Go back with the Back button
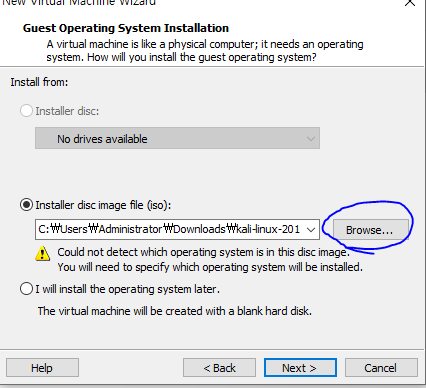 pyautogui.click(x=219, y=368)
